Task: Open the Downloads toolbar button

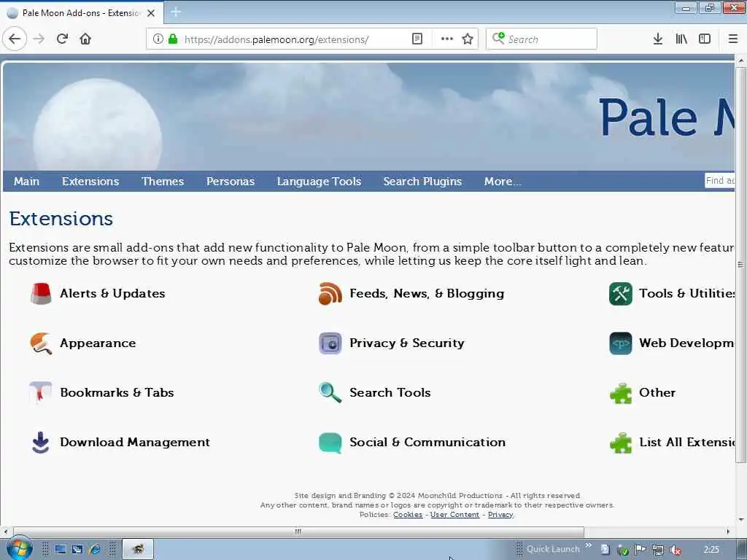Action: [657, 39]
